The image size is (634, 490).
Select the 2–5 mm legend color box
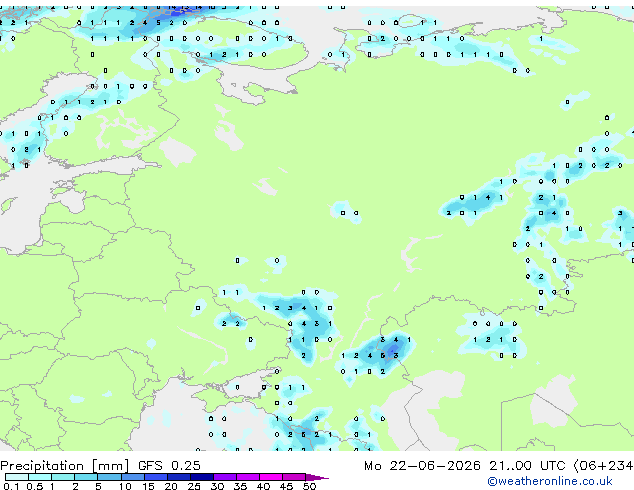(86, 477)
